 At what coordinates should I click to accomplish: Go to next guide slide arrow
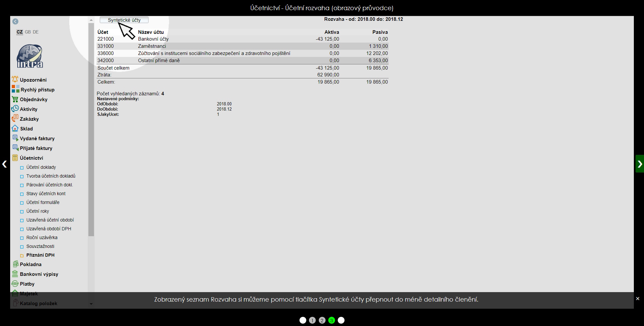click(639, 164)
